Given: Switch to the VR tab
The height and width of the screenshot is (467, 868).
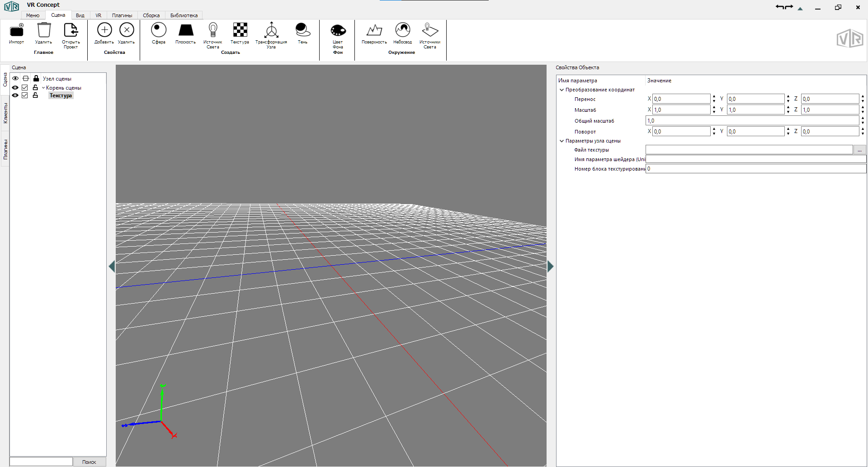Looking at the screenshot, I should pyautogui.click(x=98, y=15).
